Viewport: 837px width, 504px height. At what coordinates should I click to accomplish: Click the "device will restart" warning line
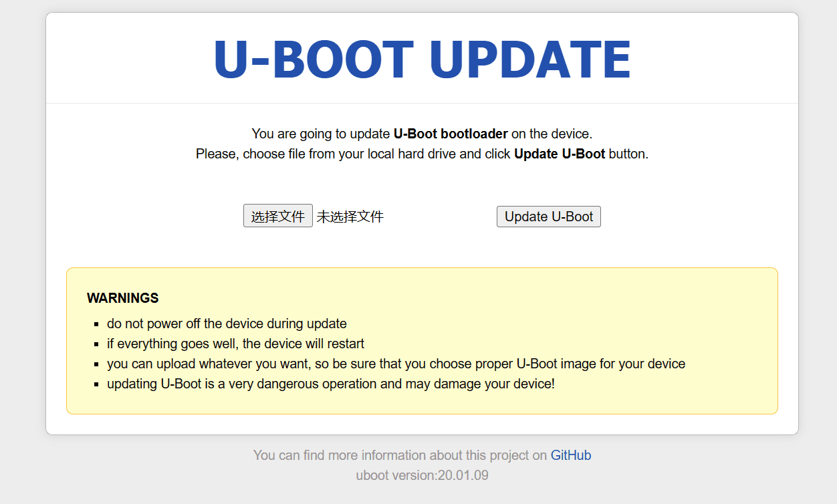[x=235, y=344]
